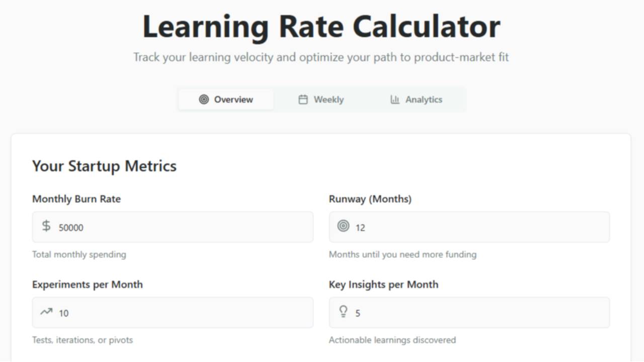Open the Analytics tab

pos(417,100)
